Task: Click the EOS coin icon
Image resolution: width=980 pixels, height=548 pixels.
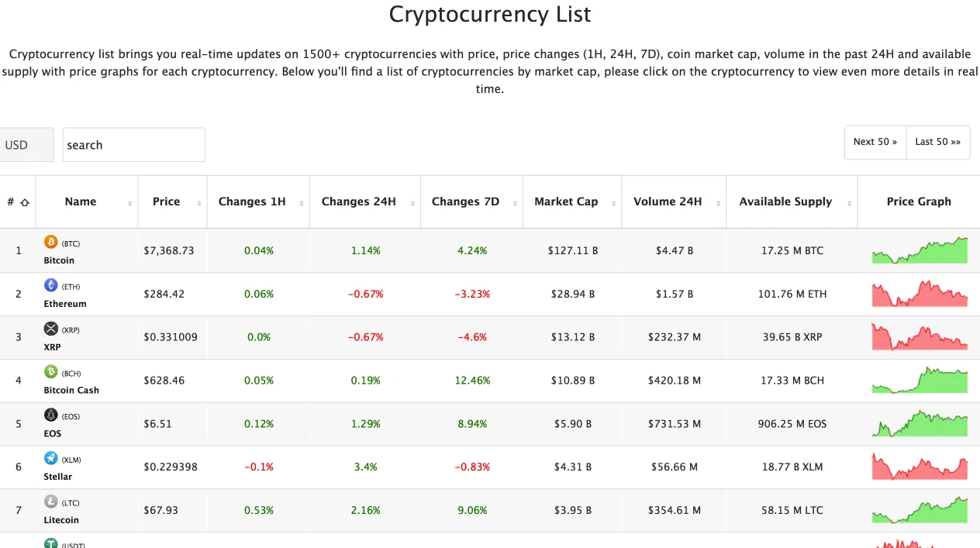Action: click(x=51, y=415)
